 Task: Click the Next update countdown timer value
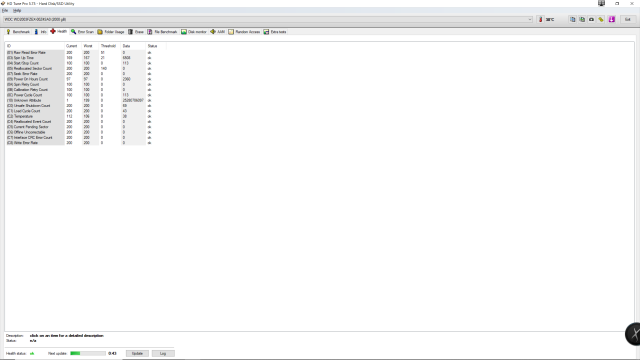click(x=112, y=353)
